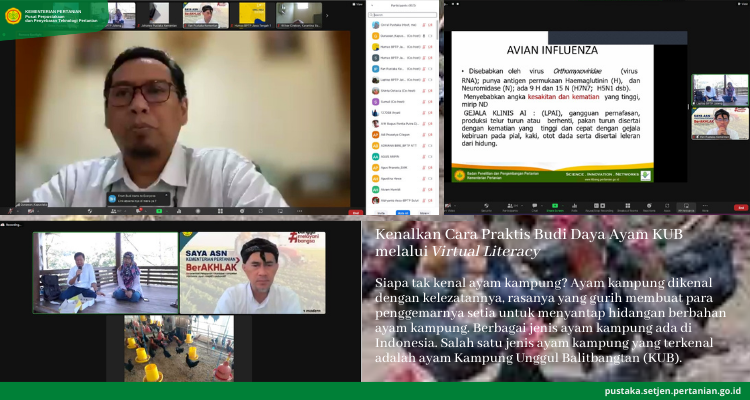Click search field in Participants panel

point(403,15)
